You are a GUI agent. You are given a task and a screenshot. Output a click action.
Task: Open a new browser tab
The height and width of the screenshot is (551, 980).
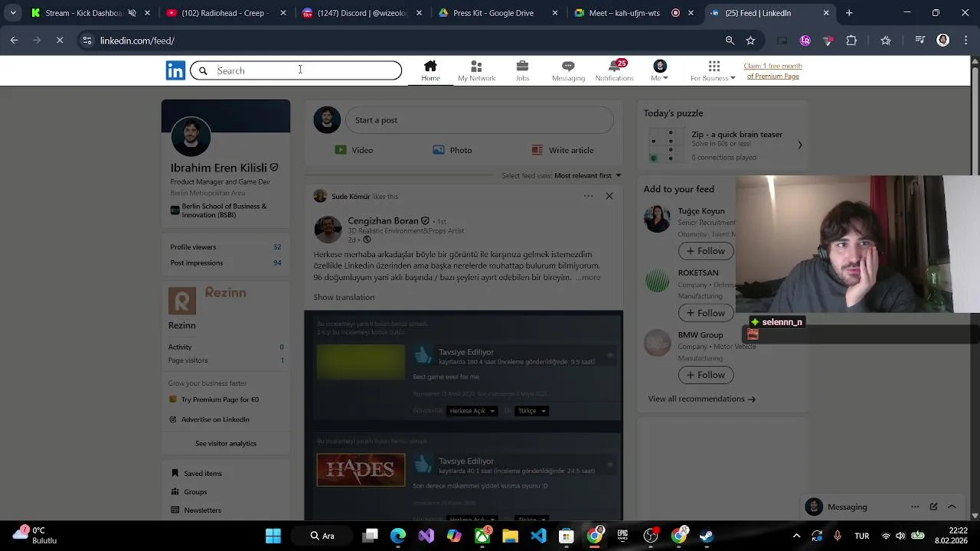point(849,13)
